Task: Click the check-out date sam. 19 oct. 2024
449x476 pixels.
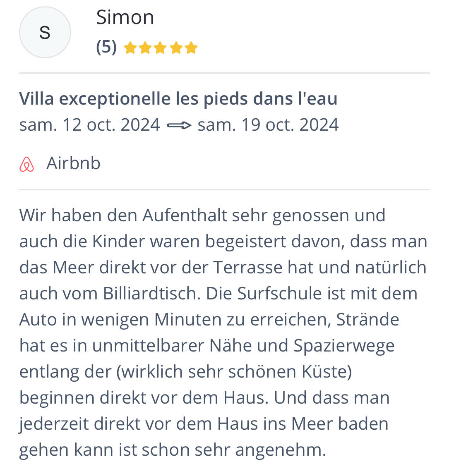Action: click(x=268, y=125)
